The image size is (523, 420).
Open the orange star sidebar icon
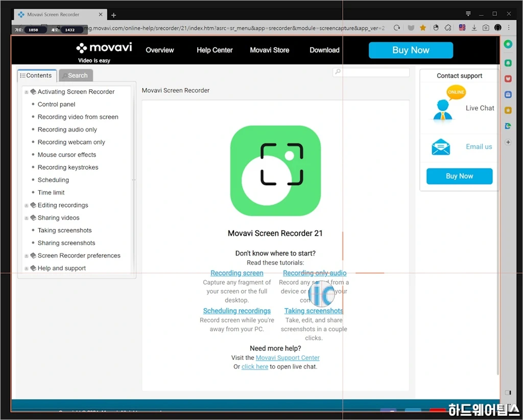(508, 110)
